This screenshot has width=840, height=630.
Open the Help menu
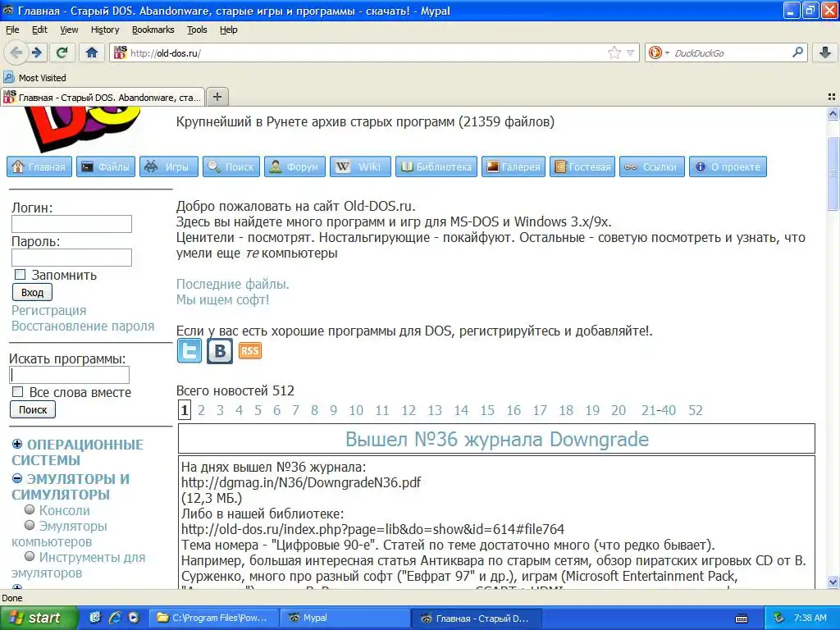coord(229,30)
